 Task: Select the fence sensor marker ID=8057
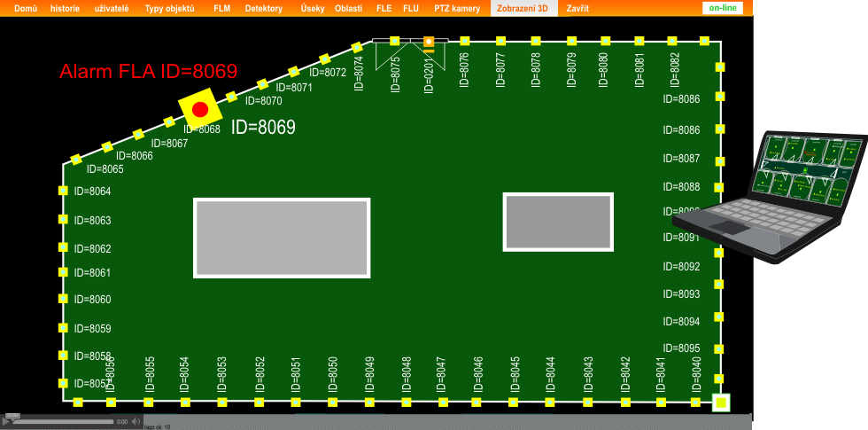63,383
